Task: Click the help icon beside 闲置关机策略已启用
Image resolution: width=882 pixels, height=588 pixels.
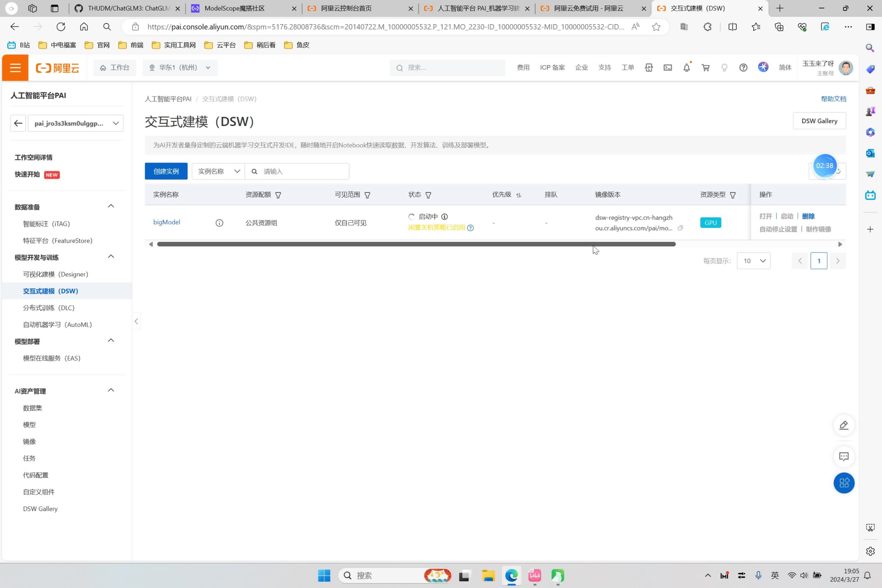Action: pyautogui.click(x=470, y=228)
